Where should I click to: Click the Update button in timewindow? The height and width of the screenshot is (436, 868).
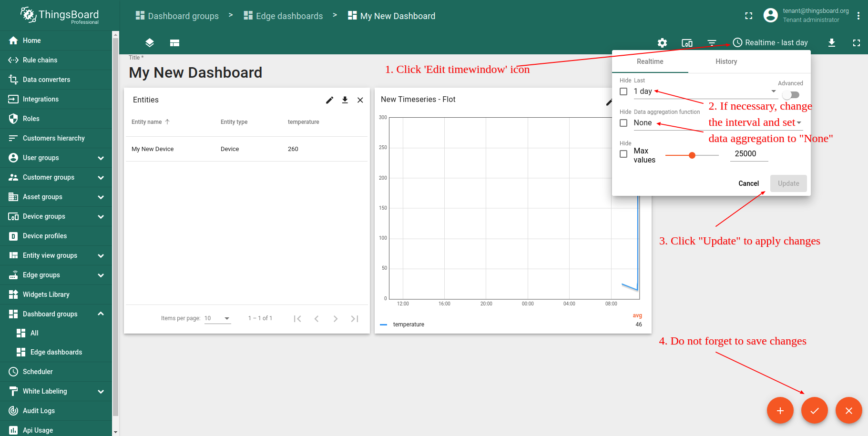coord(788,183)
